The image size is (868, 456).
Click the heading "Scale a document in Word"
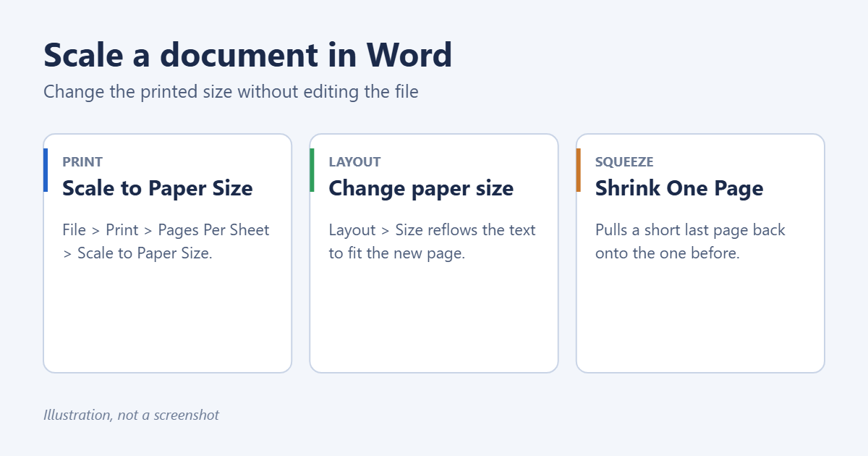[247, 55]
